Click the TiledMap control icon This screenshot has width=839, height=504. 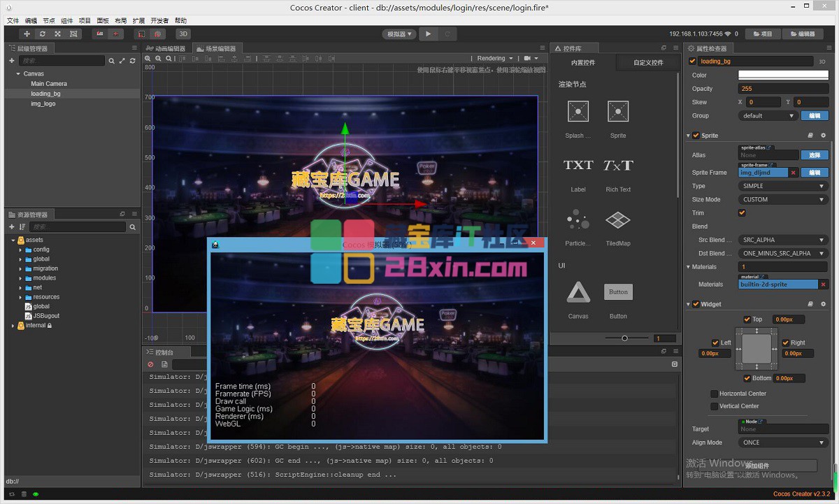(618, 219)
